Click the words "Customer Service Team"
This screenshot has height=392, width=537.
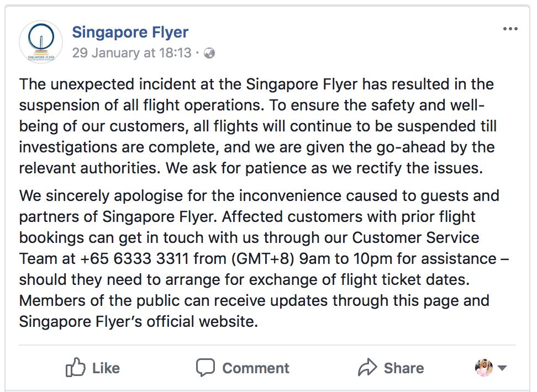click(414, 237)
